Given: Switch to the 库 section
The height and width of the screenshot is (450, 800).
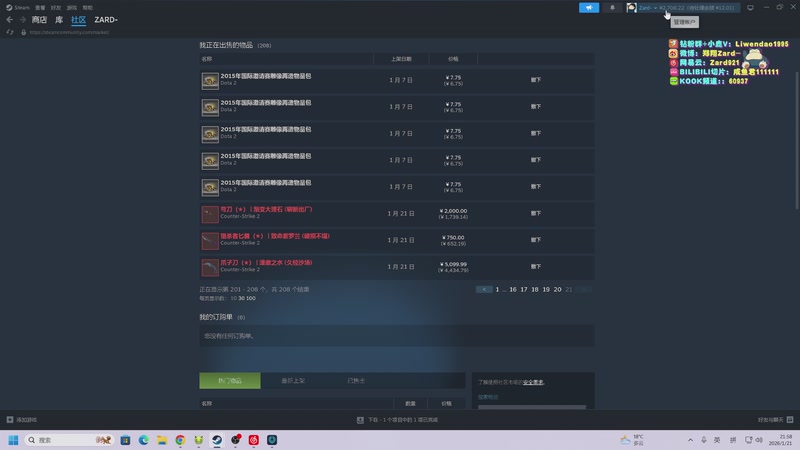Looking at the screenshot, I should coord(59,19).
